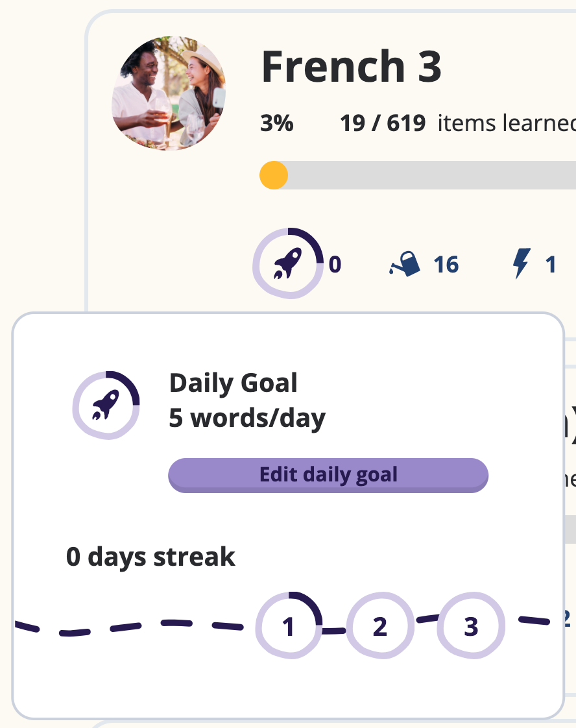
Task: Click the number 1 beside lightning bolt
Action: [x=551, y=265]
